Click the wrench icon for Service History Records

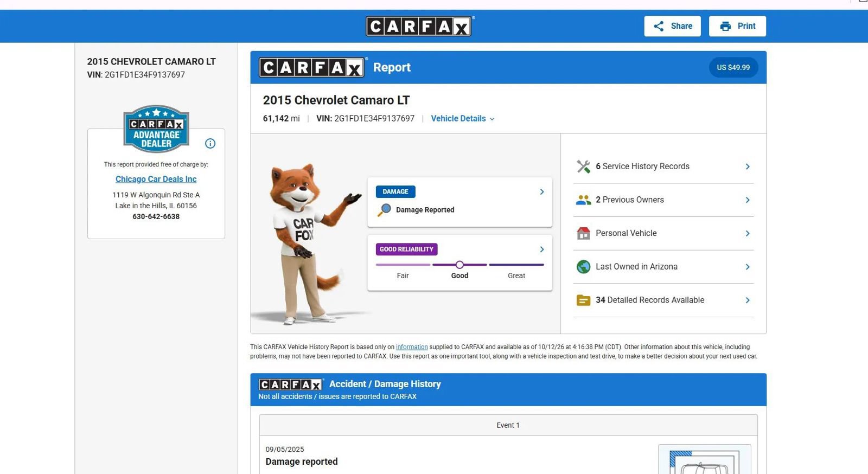click(583, 166)
